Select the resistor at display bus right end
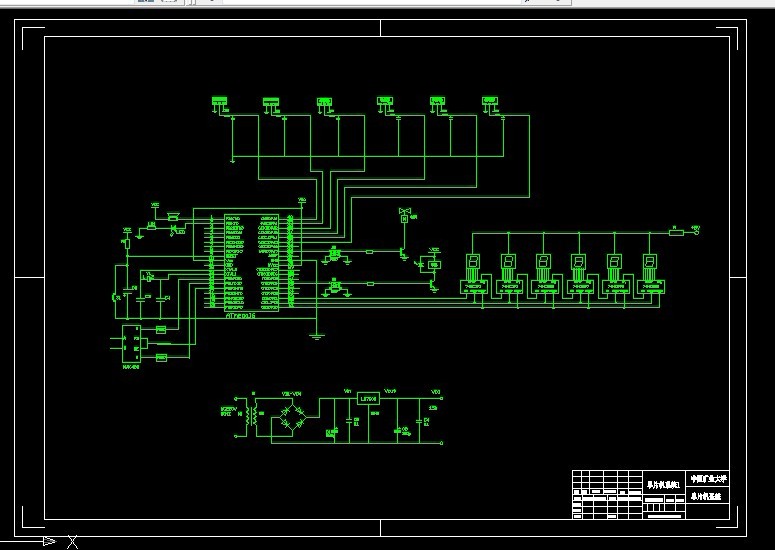775x550 pixels. tap(676, 233)
